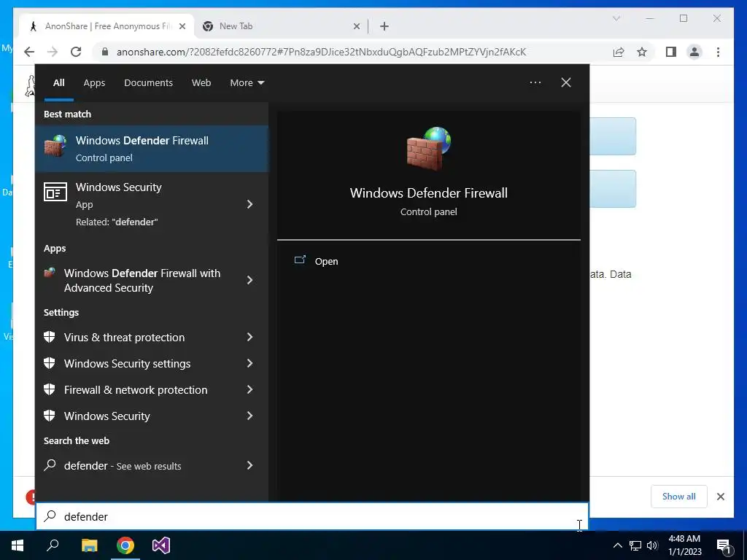Go forward in Chrome
The width and height of the screenshot is (747, 560).
[53, 52]
